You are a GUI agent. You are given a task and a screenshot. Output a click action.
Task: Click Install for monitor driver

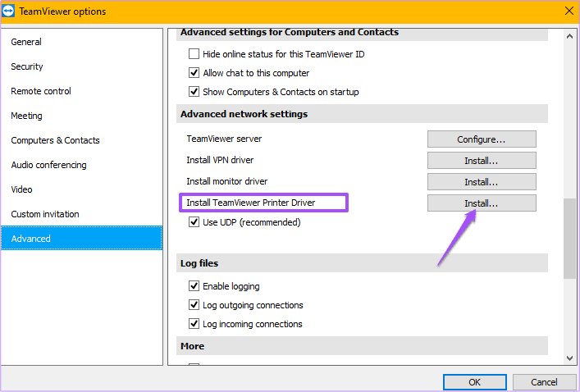(x=482, y=181)
